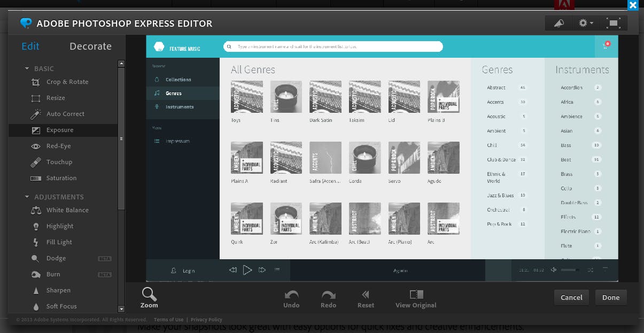Click the All Genres heading in preview
This screenshot has width=644, height=333.
253,69
